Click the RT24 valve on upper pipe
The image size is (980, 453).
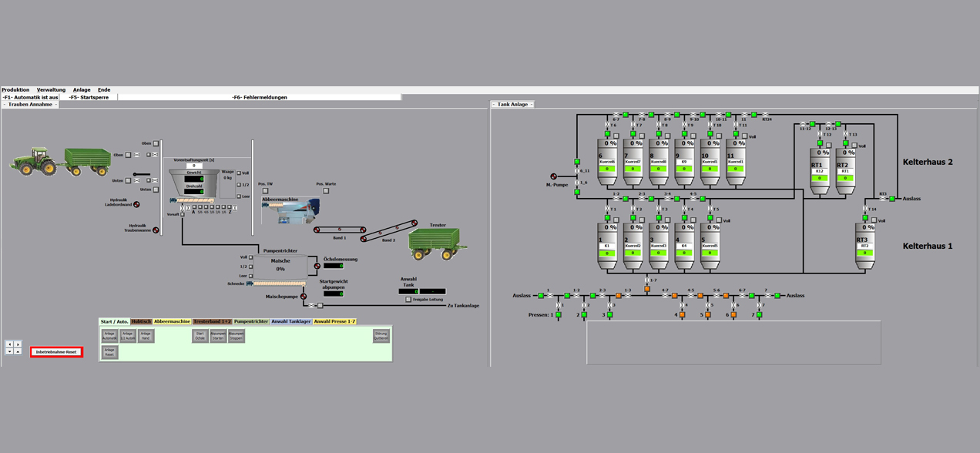[767, 115]
